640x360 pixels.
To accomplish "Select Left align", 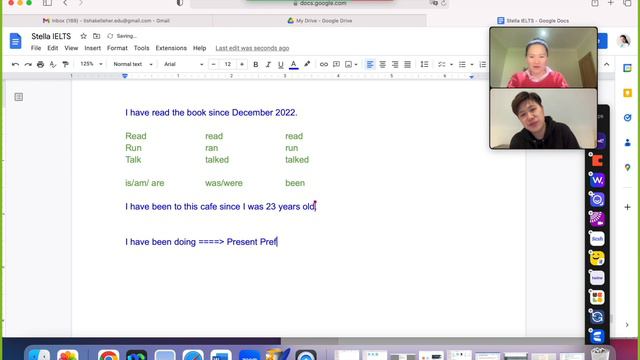I will click(x=370, y=64).
